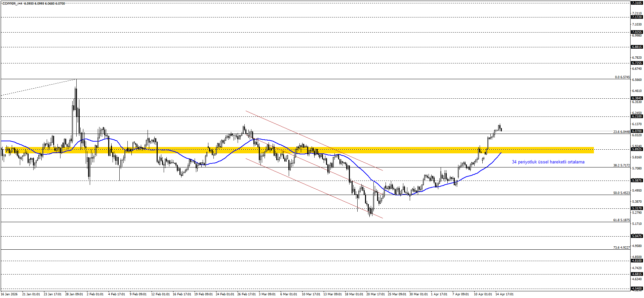Click the COPPER H4 chart title text
Screen dimensions: 644x298
(34, 3)
